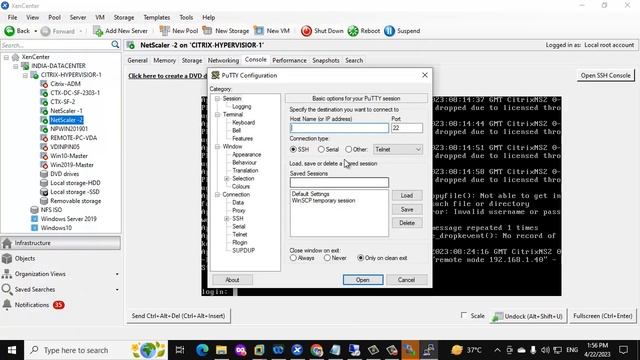This screenshot has width=640, height=360.
Task: Open Microsoft Edge from the taskbar
Action: click(202, 350)
